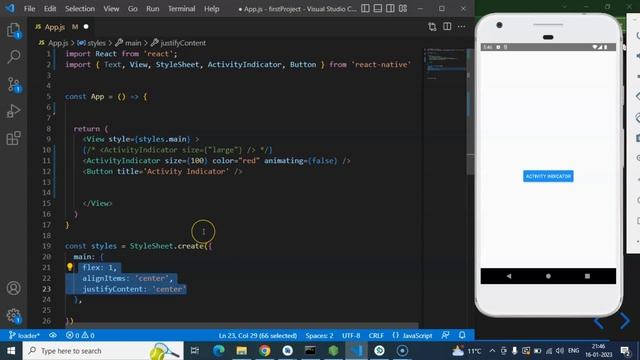This screenshot has height=360, width=640.
Task: Click the lightbulb quick fix icon
Action: [70, 267]
